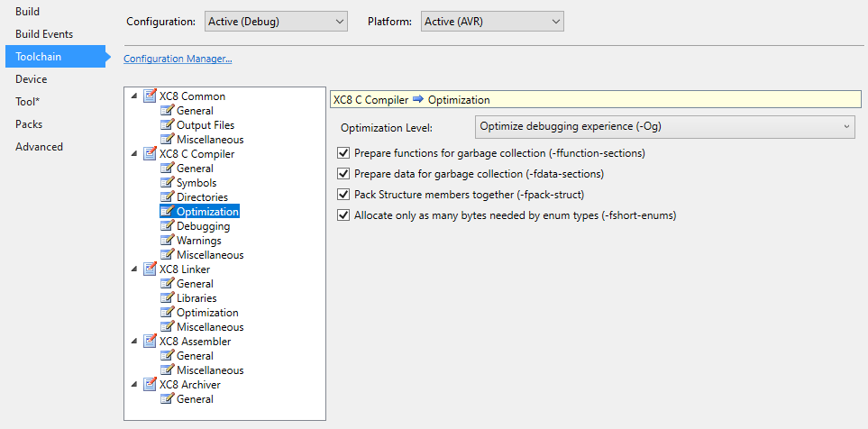This screenshot has width=868, height=429.
Task: Toggle Prepare data for garbage collection checkbox
Action: click(x=343, y=174)
